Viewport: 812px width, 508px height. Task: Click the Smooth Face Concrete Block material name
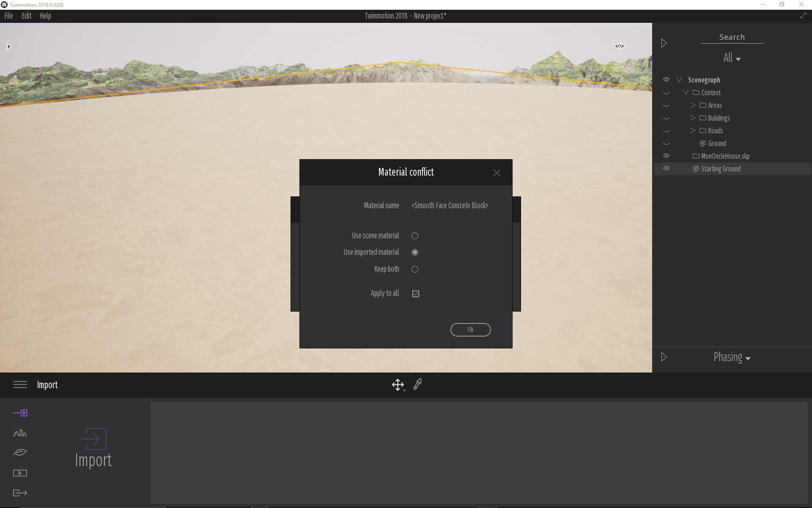[x=450, y=205]
